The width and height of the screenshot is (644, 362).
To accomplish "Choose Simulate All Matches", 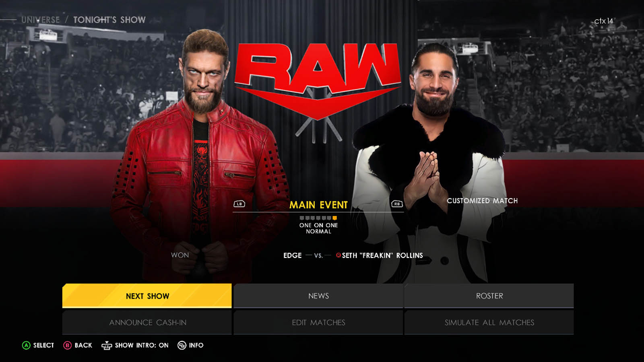I will (x=489, y=322).
